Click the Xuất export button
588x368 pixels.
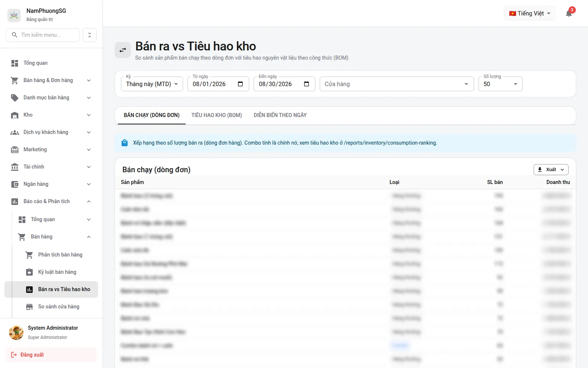coord(551,170)
